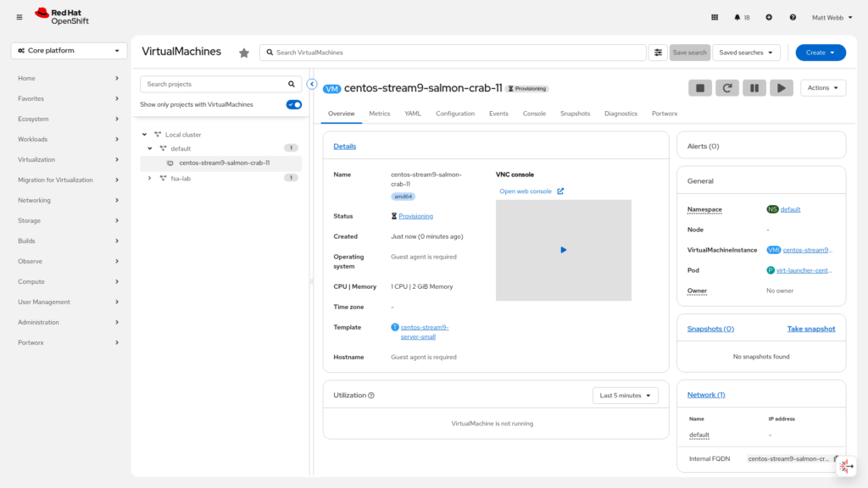Collapse the projects tree side panel

click(x=312, y=85)
